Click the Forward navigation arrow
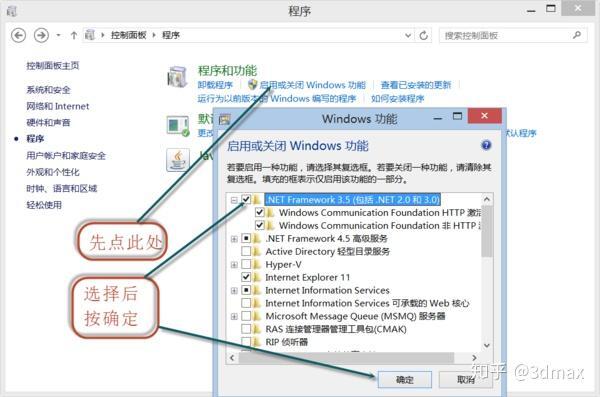 pos(41,35)
